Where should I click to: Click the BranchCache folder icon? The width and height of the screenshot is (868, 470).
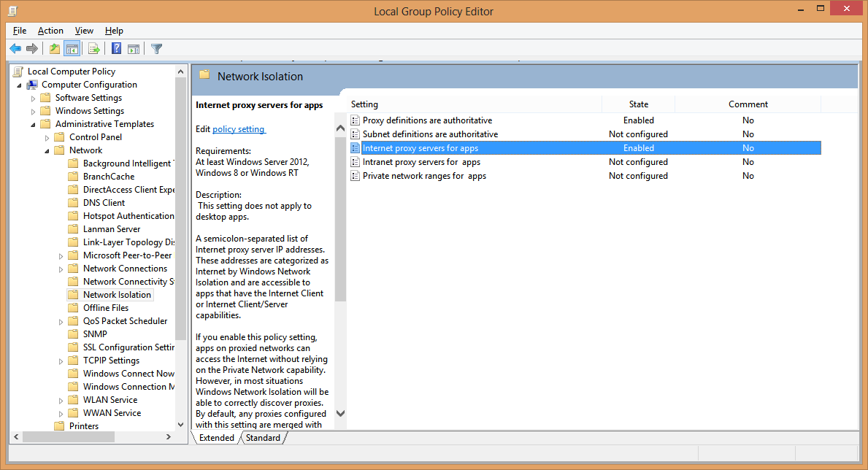(x=73, y=177)
